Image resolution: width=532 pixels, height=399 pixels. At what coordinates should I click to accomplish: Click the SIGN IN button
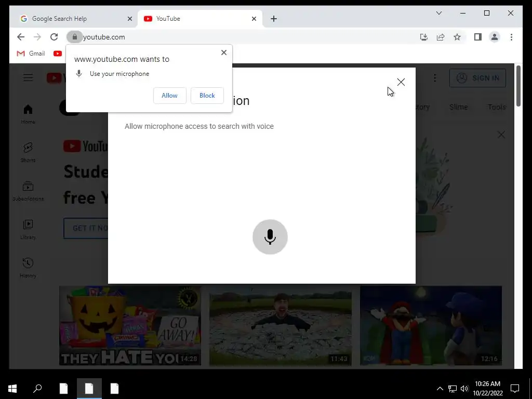click(x=478, y=78)
